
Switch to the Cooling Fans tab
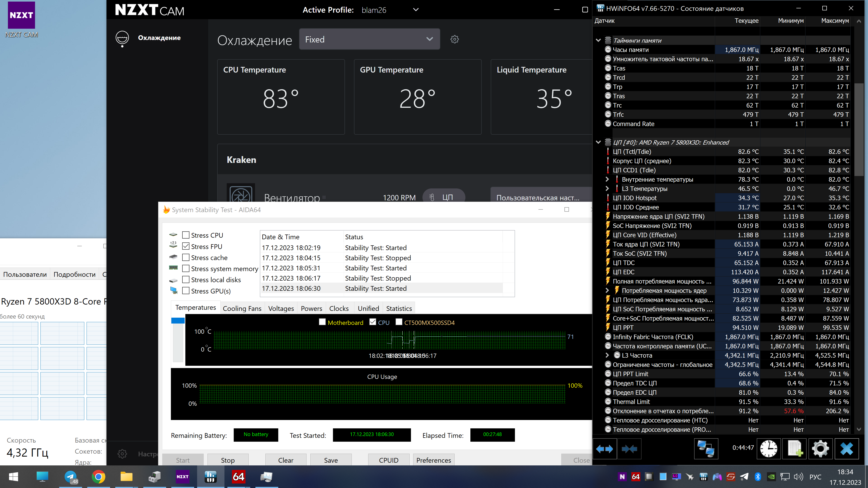242,308
